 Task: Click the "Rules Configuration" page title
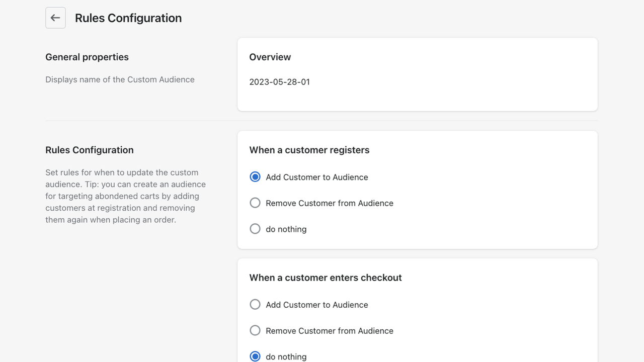click(x=128, y=18)
